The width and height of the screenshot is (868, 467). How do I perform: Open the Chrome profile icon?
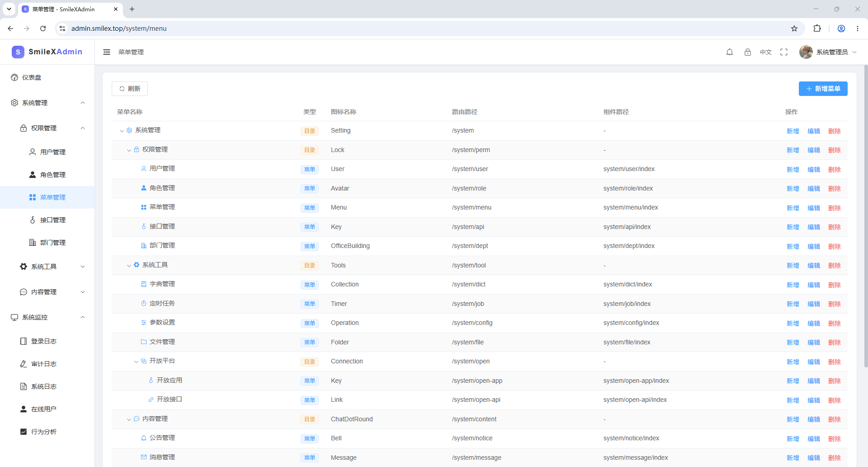[841, 29]
